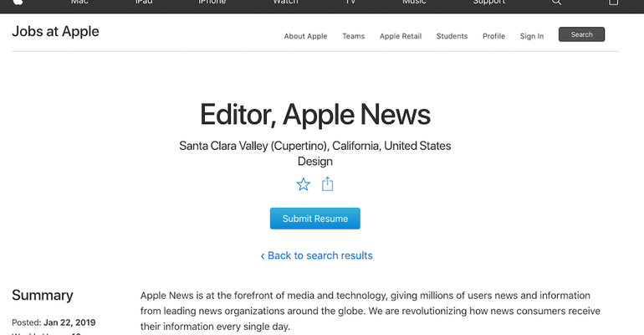Visit Support from the top navigation
The height and width of the screenshot is (335, 644).
[x=488, y=3]
